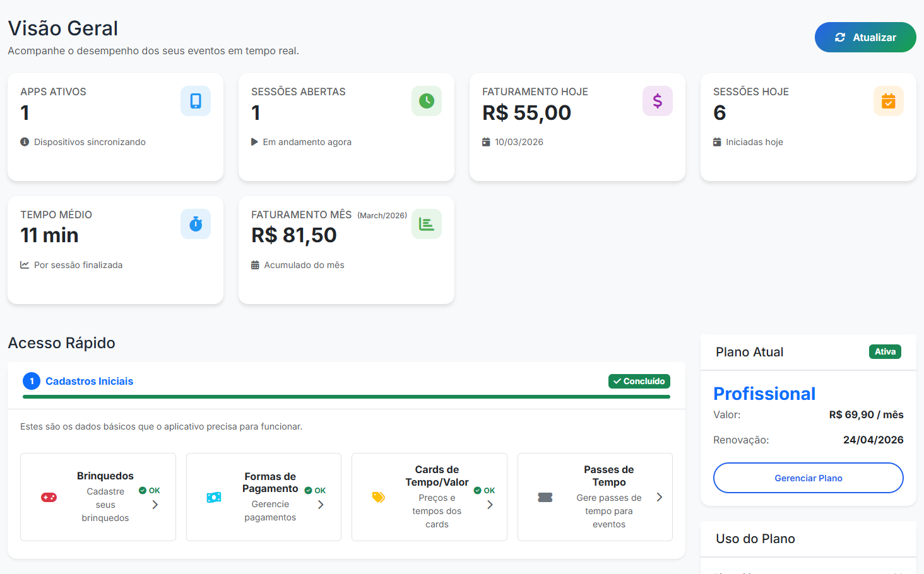Select the dollar sign icon on Faturamento Hoje
This screenshot has width=924, height=574.
click(658, 100)
